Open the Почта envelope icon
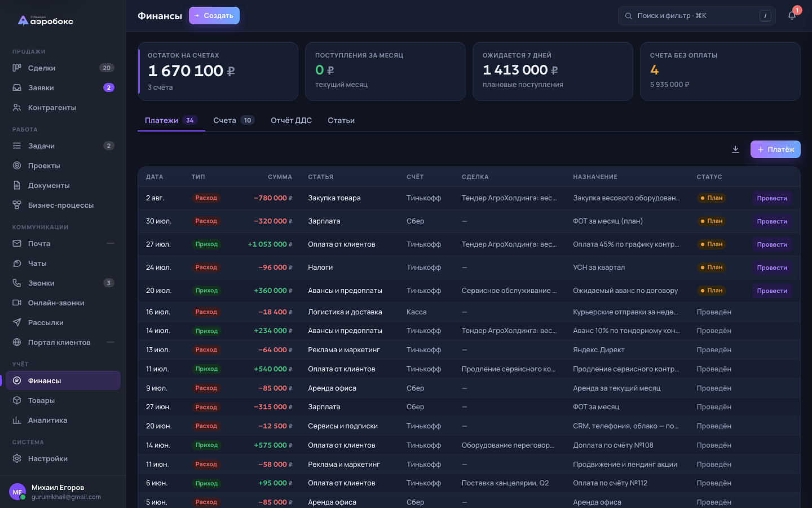 (x=17, y=243)
